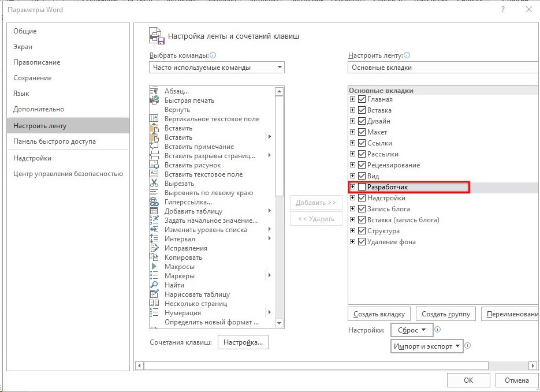Open the Экран settings category
540x392 pixels.
tap(68, 47)
